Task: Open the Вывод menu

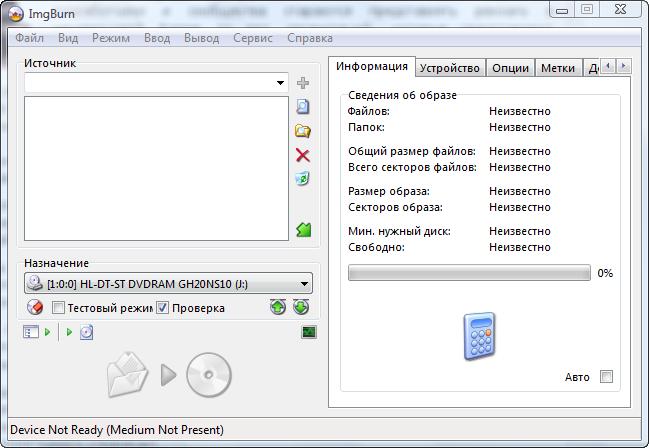Action: click(202, 38)
